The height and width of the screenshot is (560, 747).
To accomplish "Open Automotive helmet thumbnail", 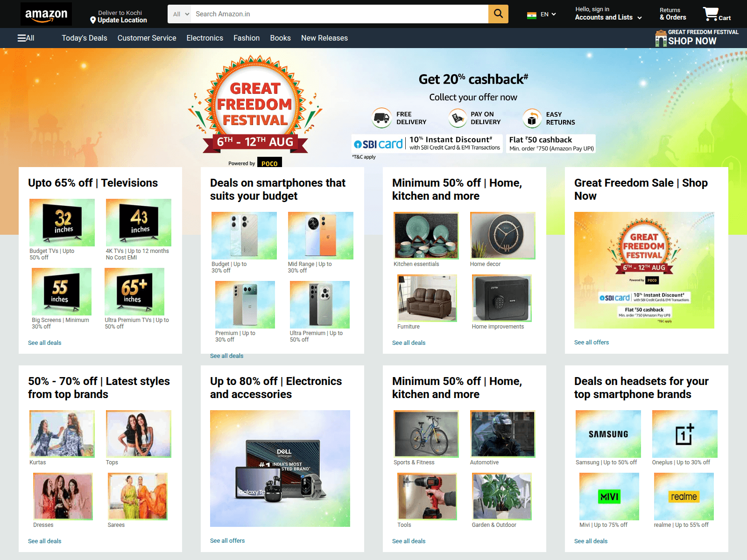I will [503, 434].
